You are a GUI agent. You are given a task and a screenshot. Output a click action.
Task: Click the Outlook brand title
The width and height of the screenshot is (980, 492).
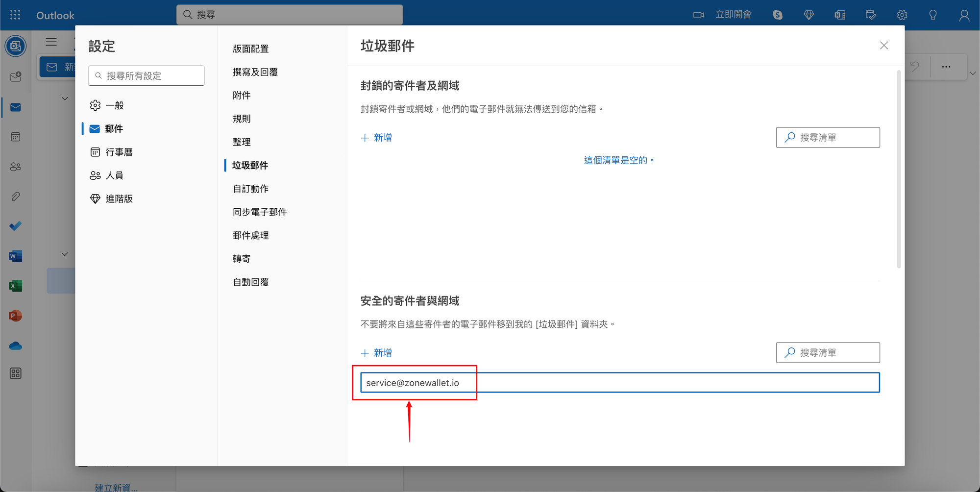click(55, 15)
